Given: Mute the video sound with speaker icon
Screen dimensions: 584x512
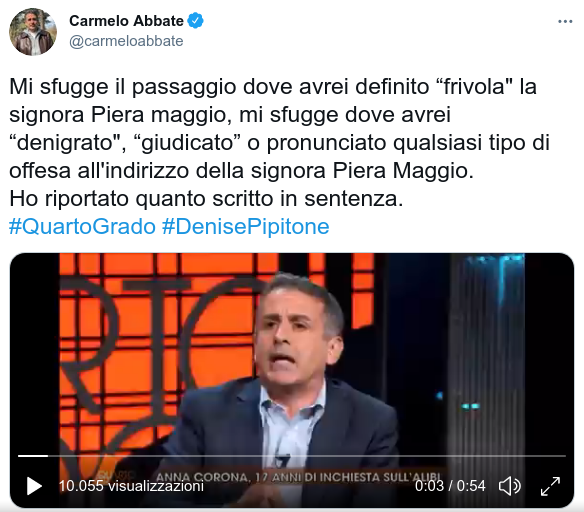Looking at the screenshot, I should [510, 486].
